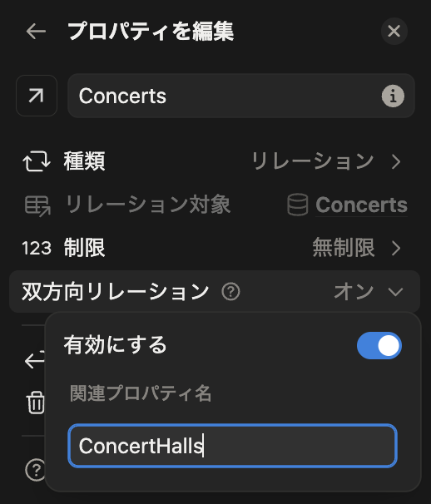Open the Concerts database link

(x=361, y=205)
